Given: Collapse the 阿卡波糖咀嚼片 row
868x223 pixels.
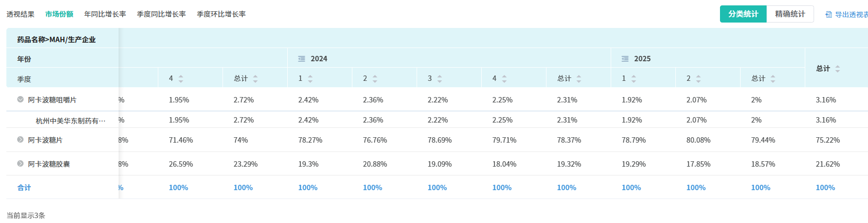Looking at the screenshot, I should click(x=21, y=99).
